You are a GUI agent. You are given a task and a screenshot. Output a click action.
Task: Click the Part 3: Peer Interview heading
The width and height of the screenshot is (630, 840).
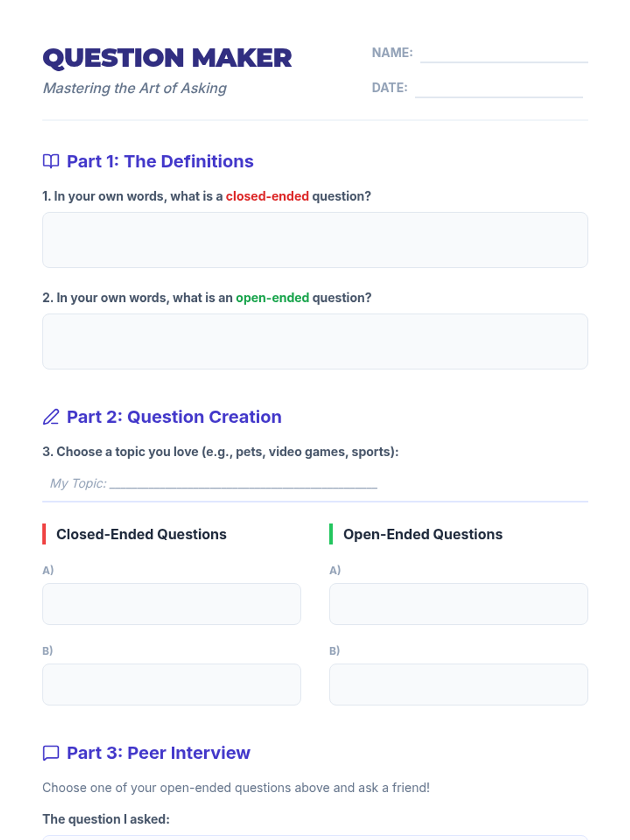click(158, 753)
